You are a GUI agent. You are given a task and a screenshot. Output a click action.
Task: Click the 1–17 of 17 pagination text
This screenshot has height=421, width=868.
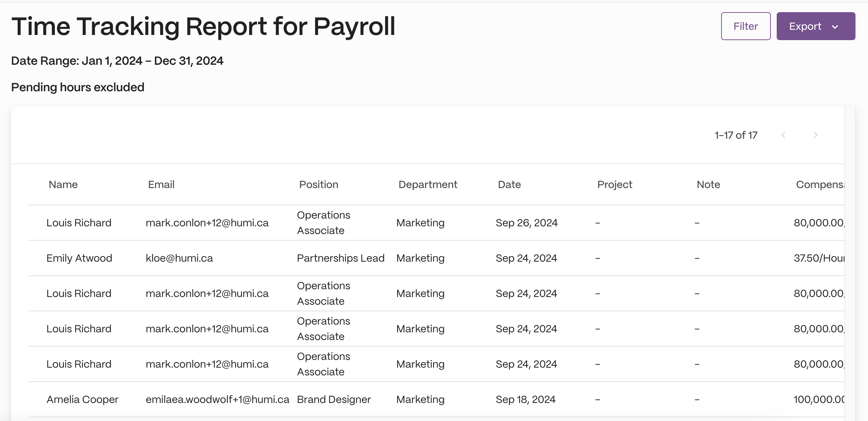736,135
